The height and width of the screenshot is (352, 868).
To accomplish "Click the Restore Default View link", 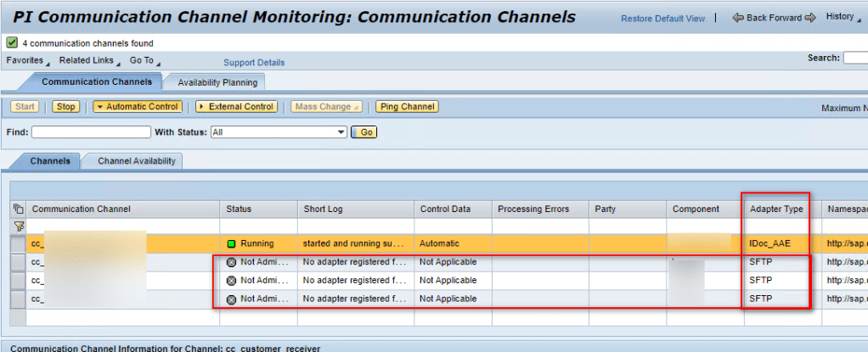I will (662, 19).
